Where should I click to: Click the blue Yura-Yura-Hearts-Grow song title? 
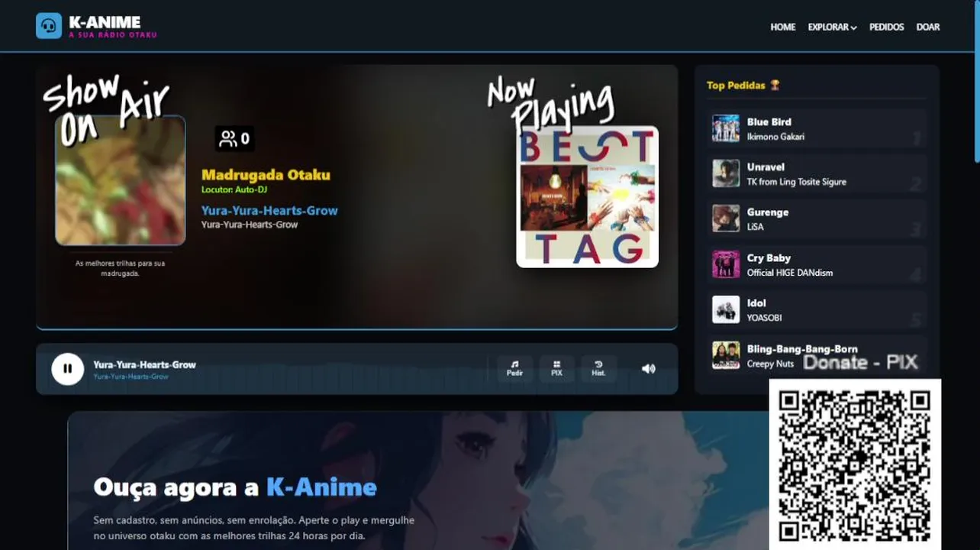(x=269, y=210)
